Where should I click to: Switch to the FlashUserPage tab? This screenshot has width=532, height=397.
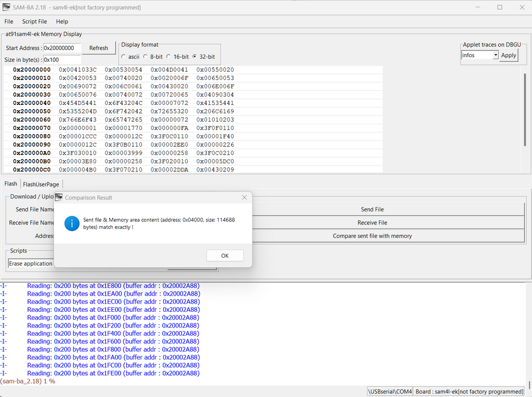pyautogui.click(x=41, y=184)
